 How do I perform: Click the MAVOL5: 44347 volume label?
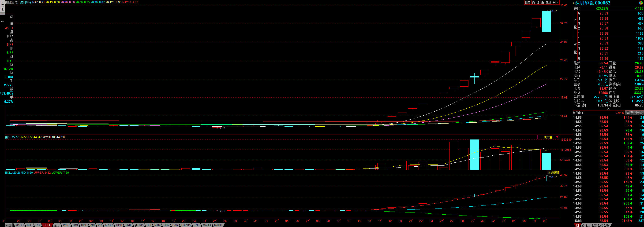[31, 137]
